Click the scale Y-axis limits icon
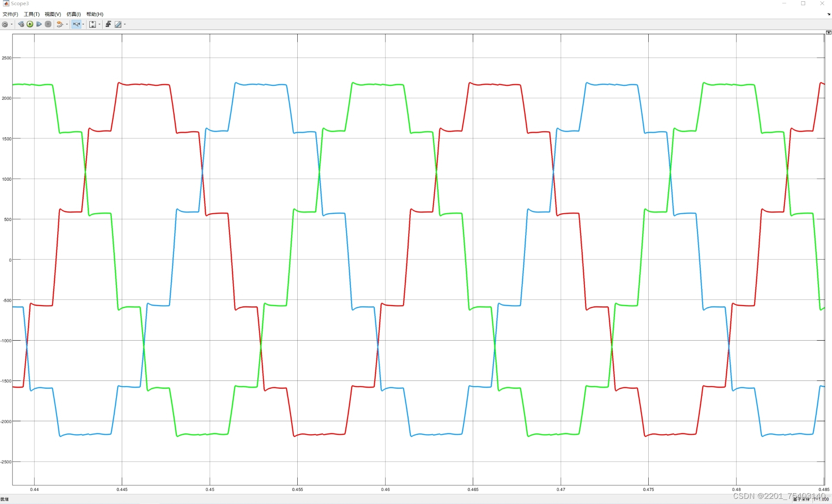 (x=92, y=24)
